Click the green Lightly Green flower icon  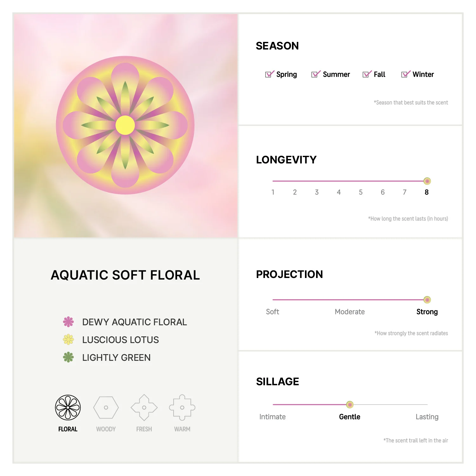(68, 357)
